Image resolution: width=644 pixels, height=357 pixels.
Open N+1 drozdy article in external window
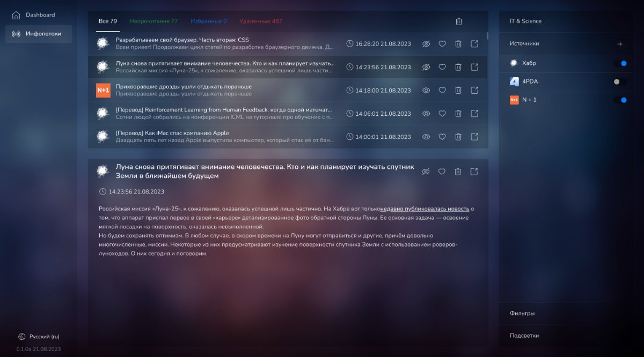point(474,91)
